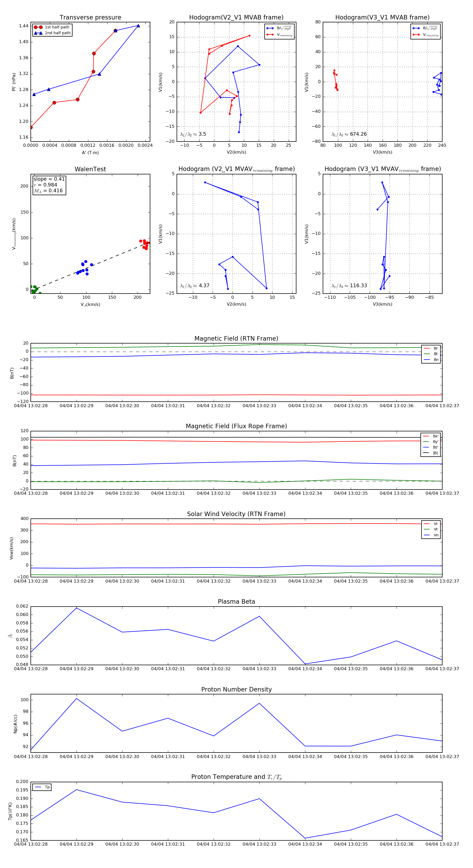Click the 'MA = 0.416' annotation
The image size is (473, 868).
coord(48,191)
